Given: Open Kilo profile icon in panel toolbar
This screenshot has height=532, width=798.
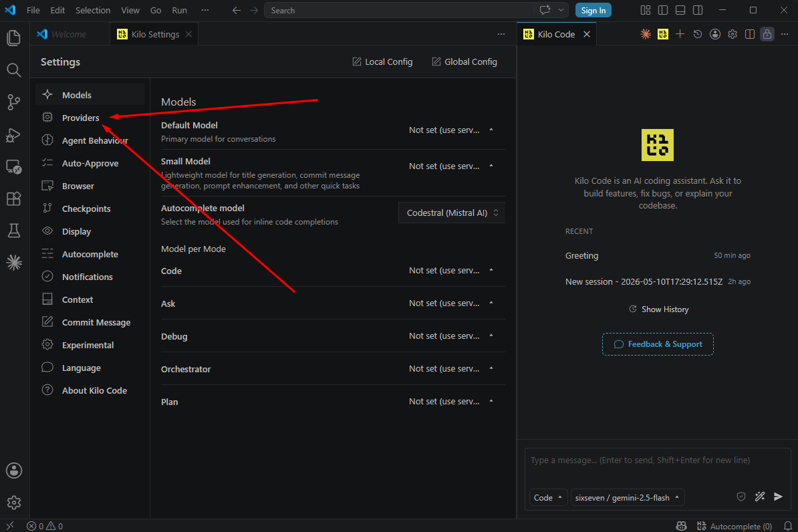Looking at the screenshot, I should [x=715, y=34].
